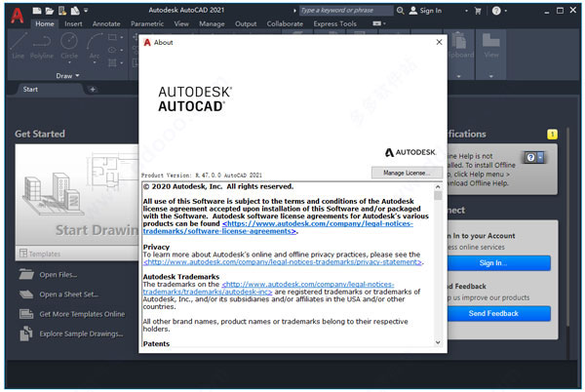Viewport: 585px width, 392px height.
Task: Click the New drawing quick access icon
Action: [37, 11]
